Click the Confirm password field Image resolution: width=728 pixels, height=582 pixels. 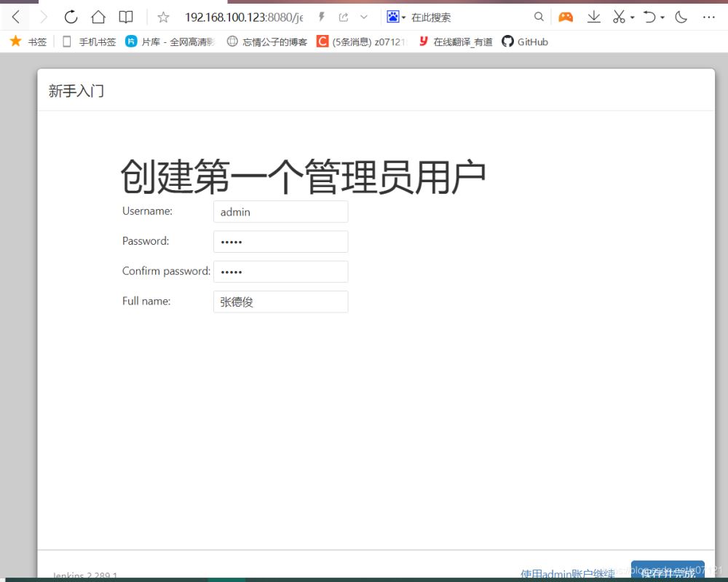[280, 272]
